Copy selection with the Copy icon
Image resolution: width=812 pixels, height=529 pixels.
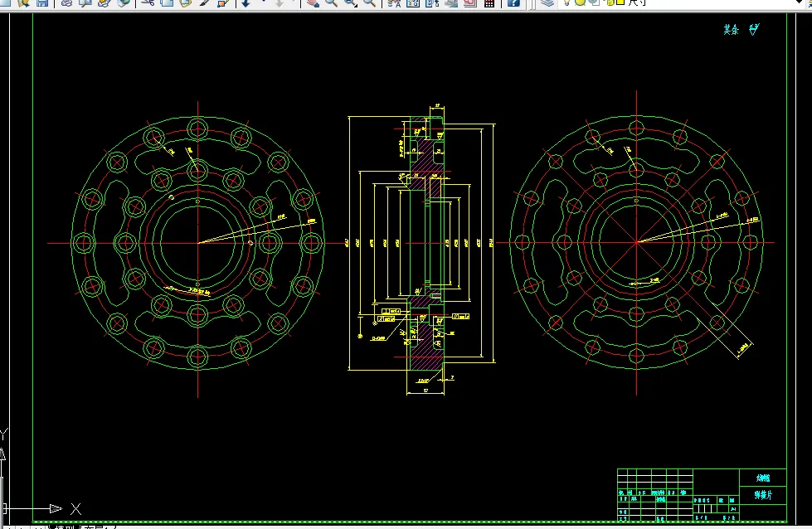point(167,2)
